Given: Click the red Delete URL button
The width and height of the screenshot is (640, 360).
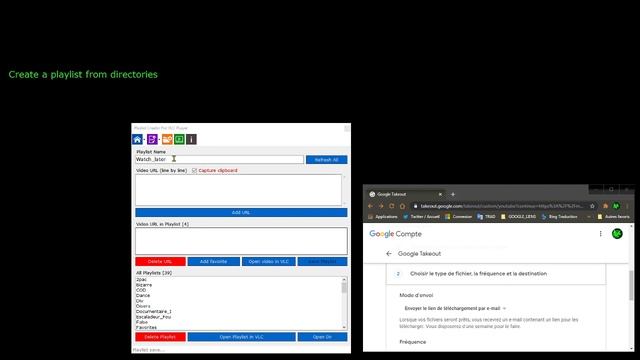Looking at the screenshot, I should (160, 261).
